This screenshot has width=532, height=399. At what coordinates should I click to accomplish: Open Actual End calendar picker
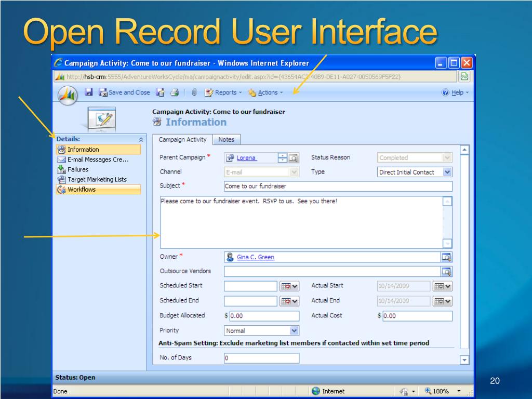click(x=443, y=301)
